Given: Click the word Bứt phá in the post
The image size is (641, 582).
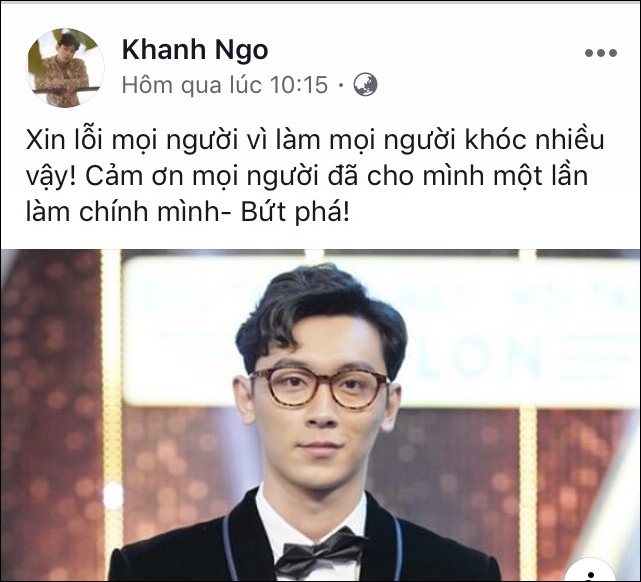Looking at the screenshot, I should (295, 213).
